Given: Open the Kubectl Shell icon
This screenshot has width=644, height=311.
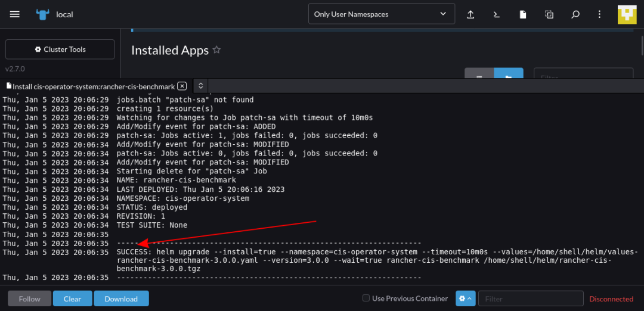Looking at the screenshot, I should pos(497,14).
